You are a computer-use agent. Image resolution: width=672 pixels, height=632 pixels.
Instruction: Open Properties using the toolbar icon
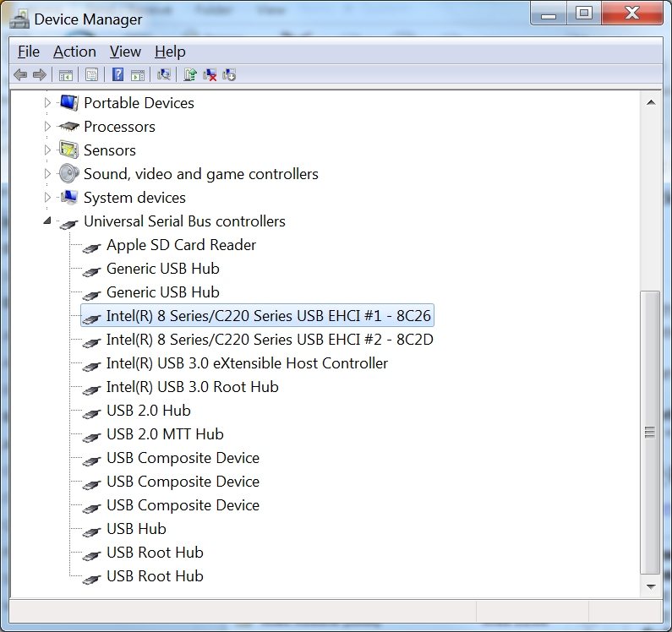click(x=91, y=75)
